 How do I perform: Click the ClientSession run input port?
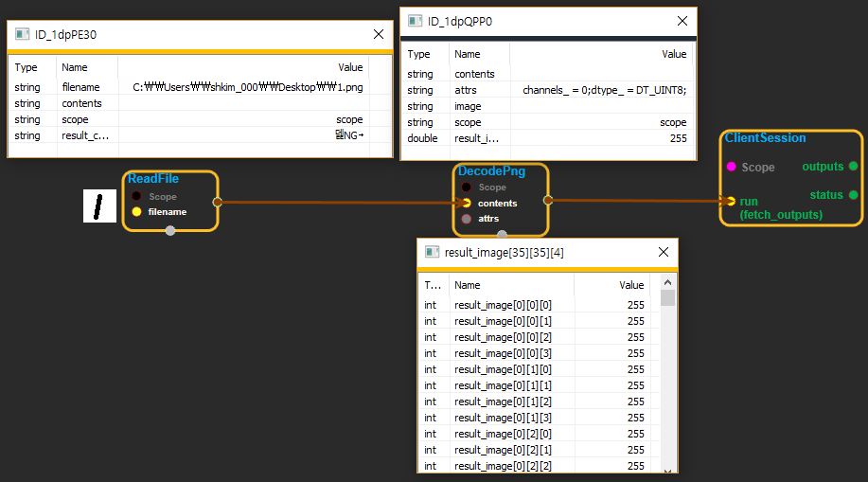(730, 201)
